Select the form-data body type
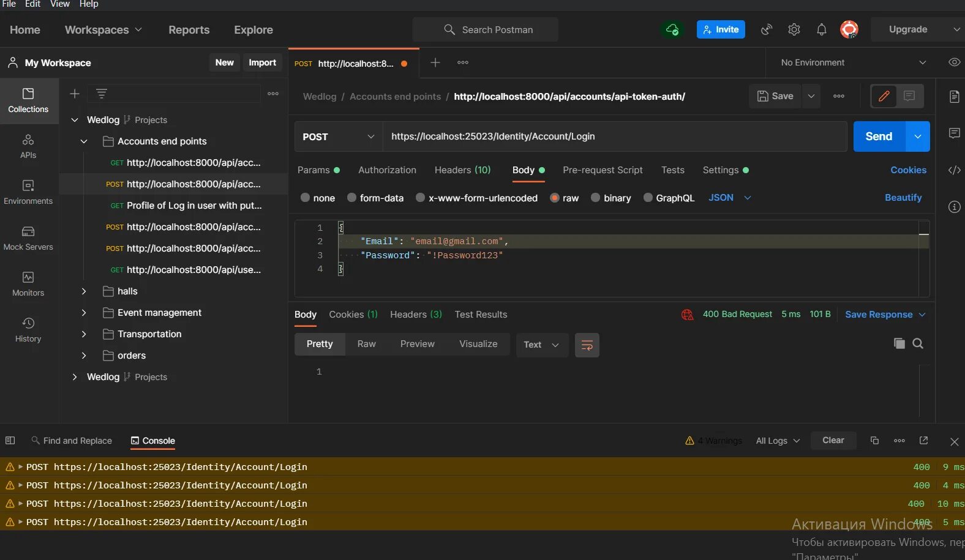The image size is (965, 560). 351,198
